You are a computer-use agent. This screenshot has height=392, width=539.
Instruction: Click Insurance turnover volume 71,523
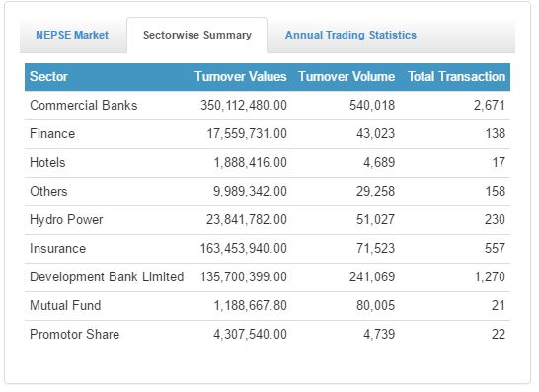coord(375,248)
